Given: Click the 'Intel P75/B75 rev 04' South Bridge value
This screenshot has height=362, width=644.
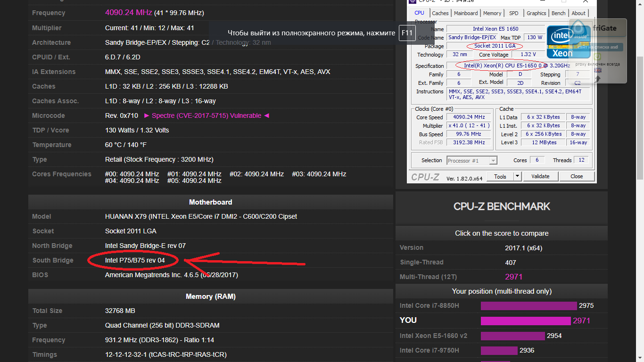Looking at the screenshot, I should (x=135, y=260).
